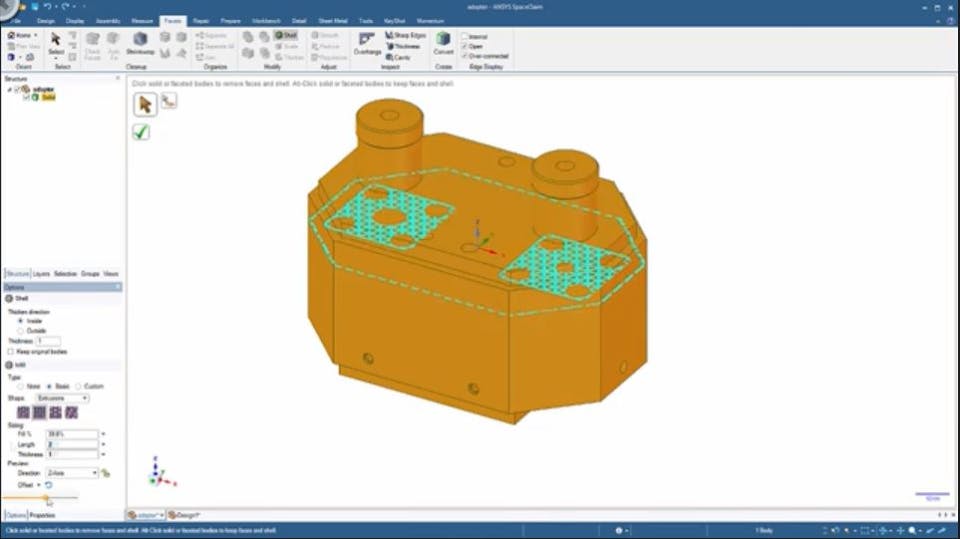
Task: Choose the fourth infill pattern icon
Action: pos(71,412)
